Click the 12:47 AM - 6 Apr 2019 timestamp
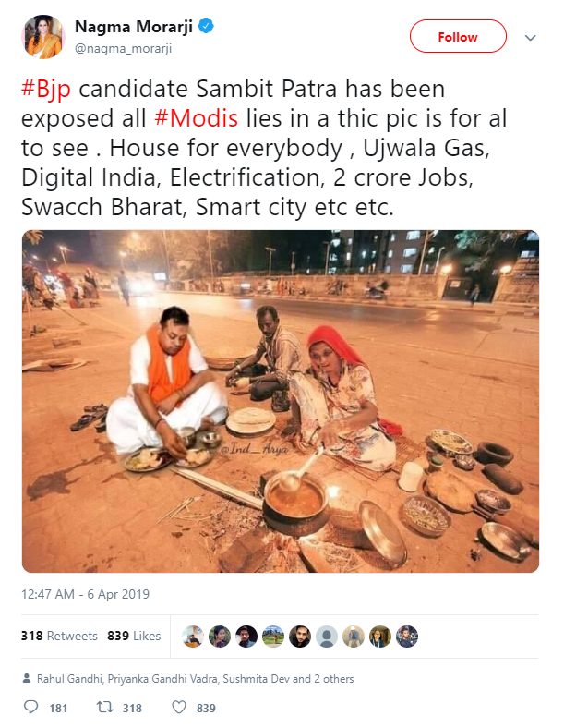The height and width of the screenshot is (728, 564). 85,594
